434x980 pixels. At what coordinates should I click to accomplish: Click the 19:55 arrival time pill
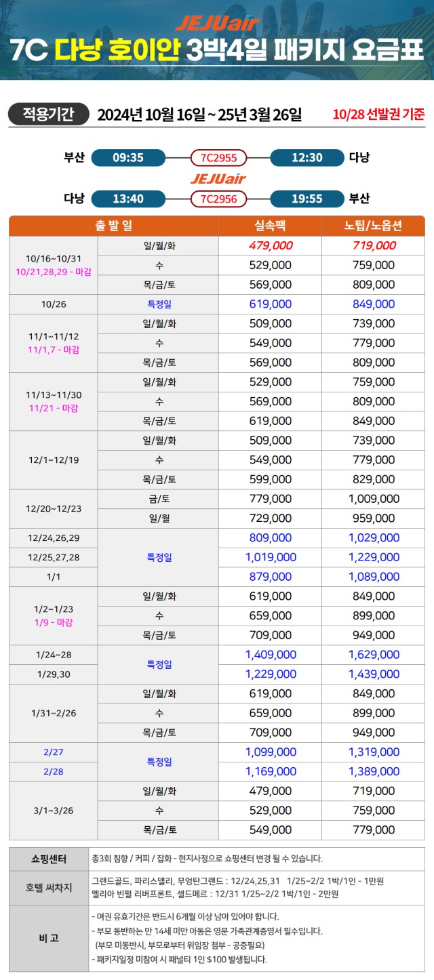point(307,199)
